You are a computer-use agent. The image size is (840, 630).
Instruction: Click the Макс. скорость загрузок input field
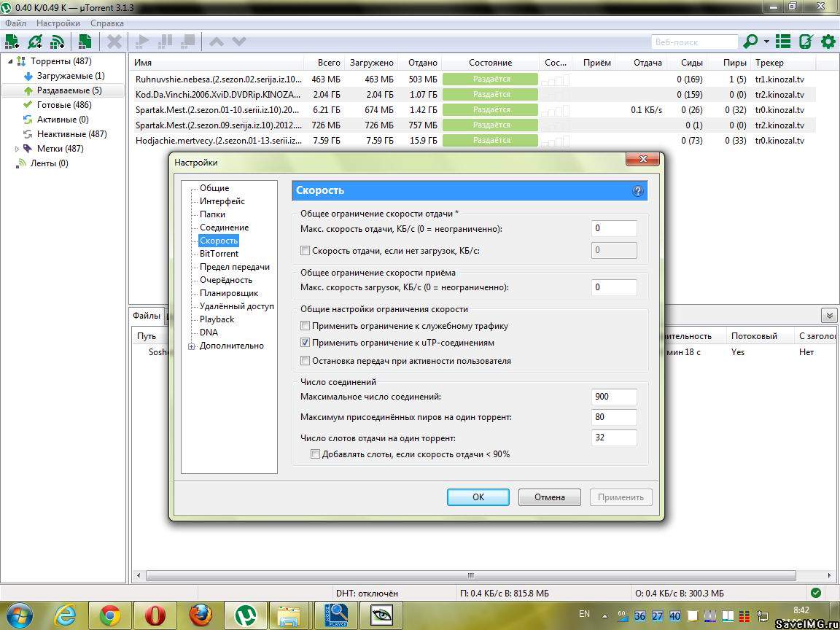pos(614,287)
